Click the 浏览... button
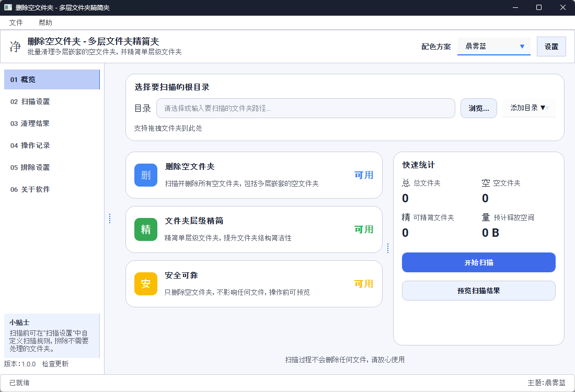 pyautogui.click(x=478, y=108)
